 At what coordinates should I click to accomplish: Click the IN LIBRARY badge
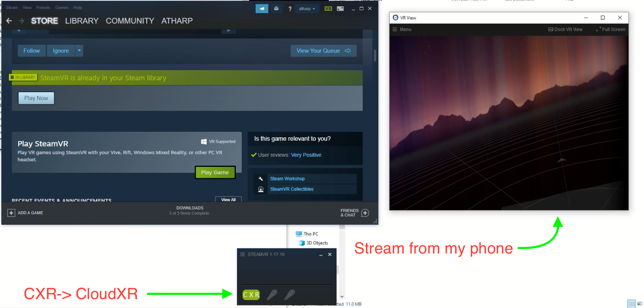coord(24,77)
